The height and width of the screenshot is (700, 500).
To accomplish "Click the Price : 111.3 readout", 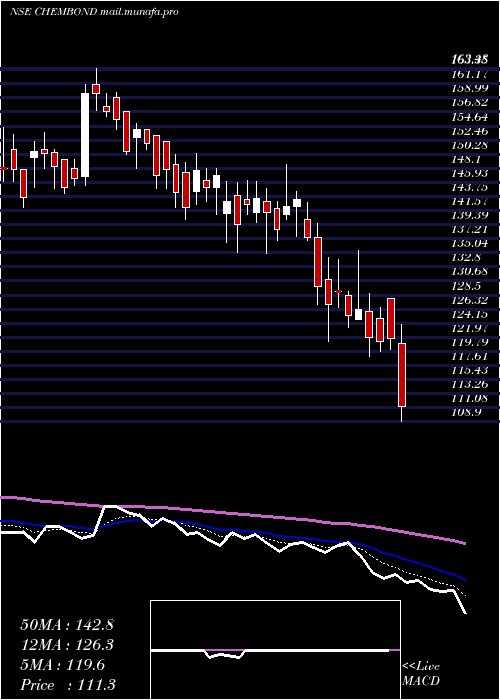I will (x=67, y=685).
